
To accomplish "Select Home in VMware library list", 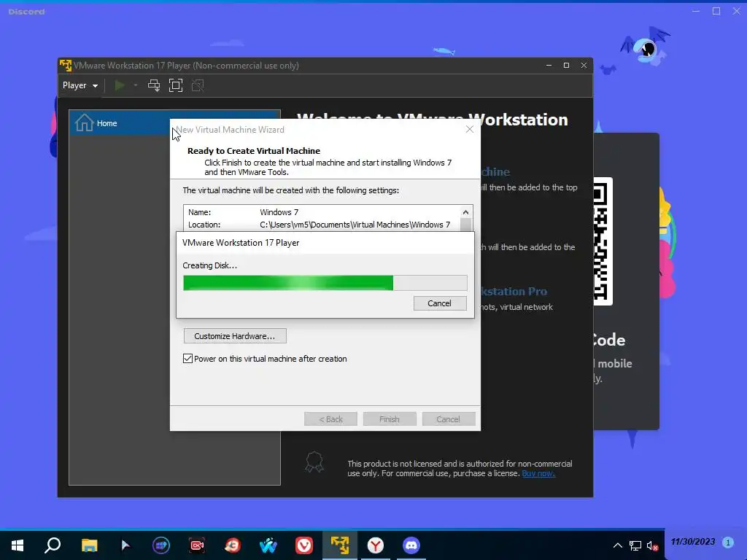I will [174, 122].
